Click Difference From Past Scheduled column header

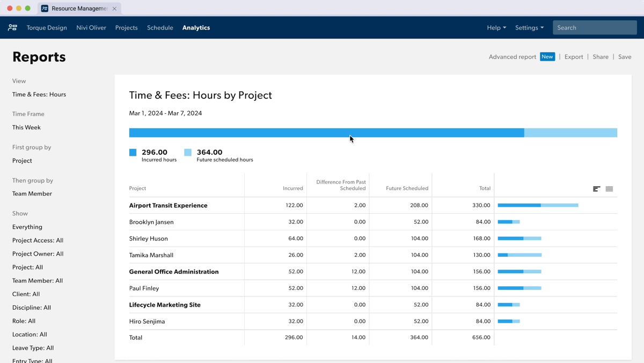click(341, 185)
